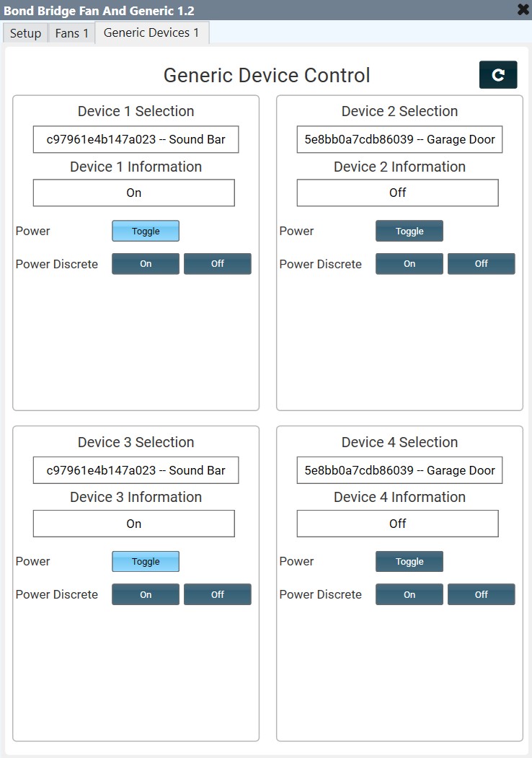This screenshot has width=532, height=758.
Task: Toggle Device 3 power
Action: [x=145, y=561]
